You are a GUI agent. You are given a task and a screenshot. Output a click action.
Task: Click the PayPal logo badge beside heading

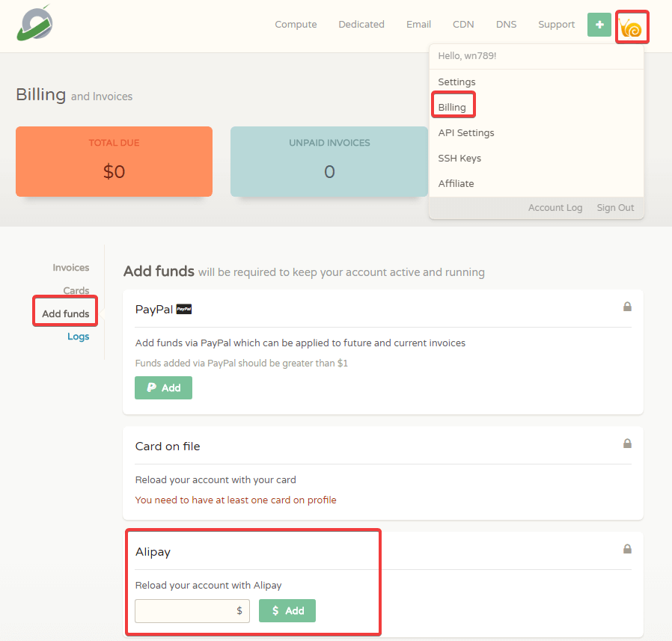click(184, 309)
